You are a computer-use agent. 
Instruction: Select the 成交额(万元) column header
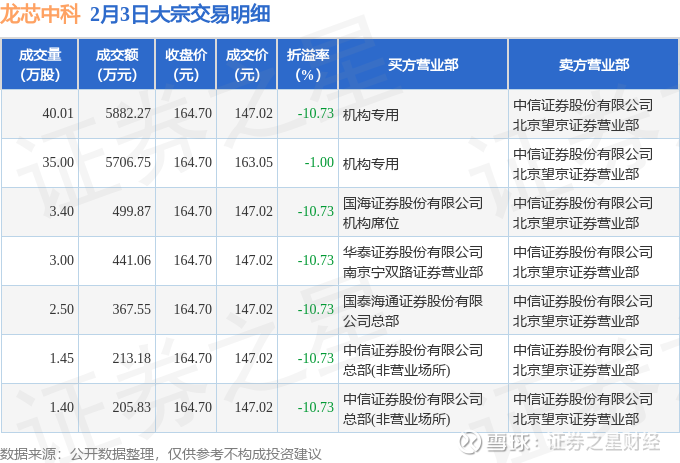117,64
